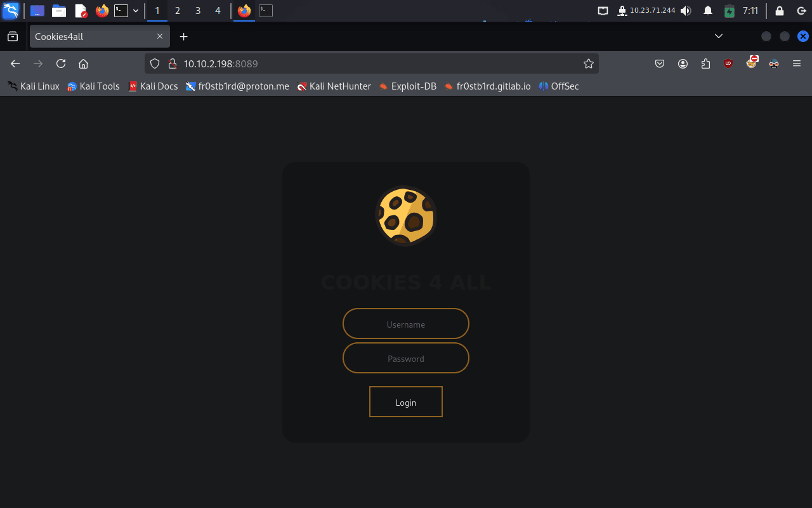Click the shield tracking protection icon

[155, 63]
